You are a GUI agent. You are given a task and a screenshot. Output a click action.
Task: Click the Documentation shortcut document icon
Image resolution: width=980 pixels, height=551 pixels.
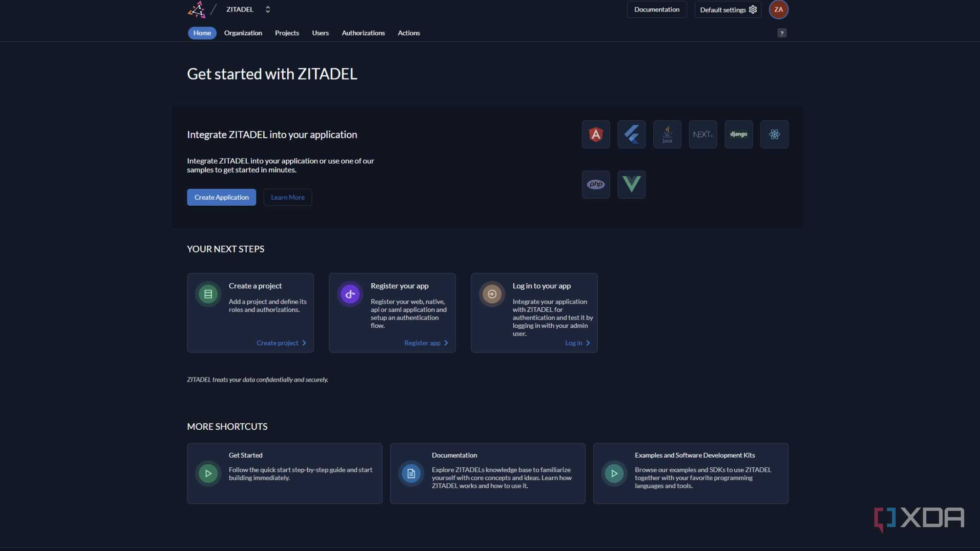pyautogui.click(x=411, y=473)
